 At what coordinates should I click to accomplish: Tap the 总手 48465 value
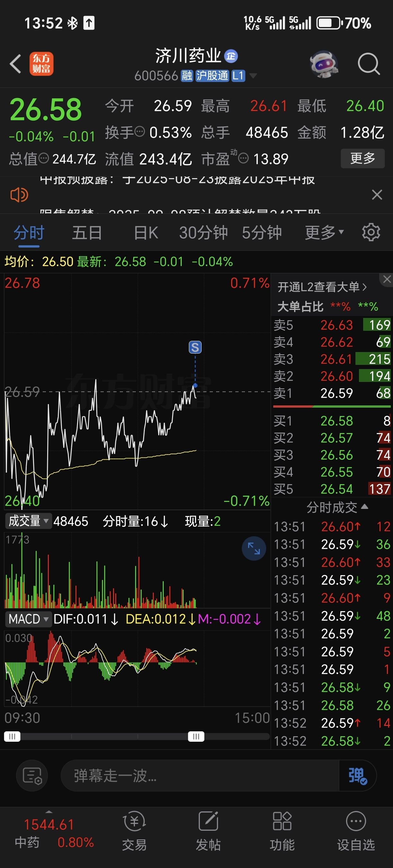pyautogui.click(x=266, y=132)
